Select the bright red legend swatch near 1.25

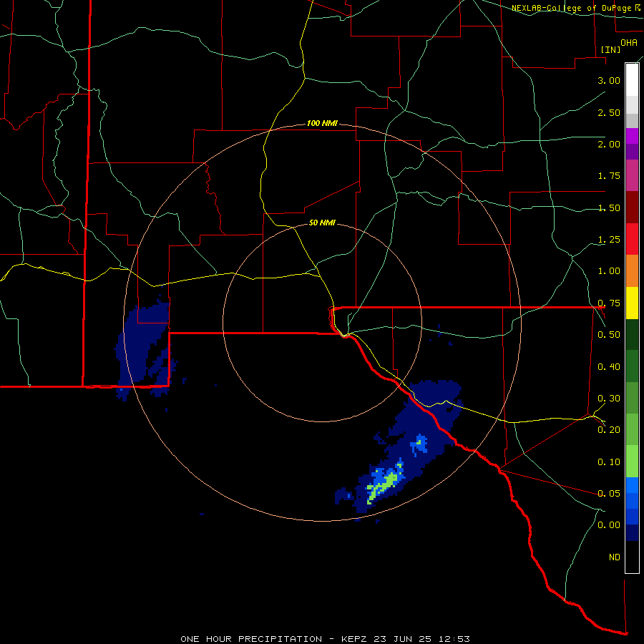pyautogui.click(x=632, y=239)
